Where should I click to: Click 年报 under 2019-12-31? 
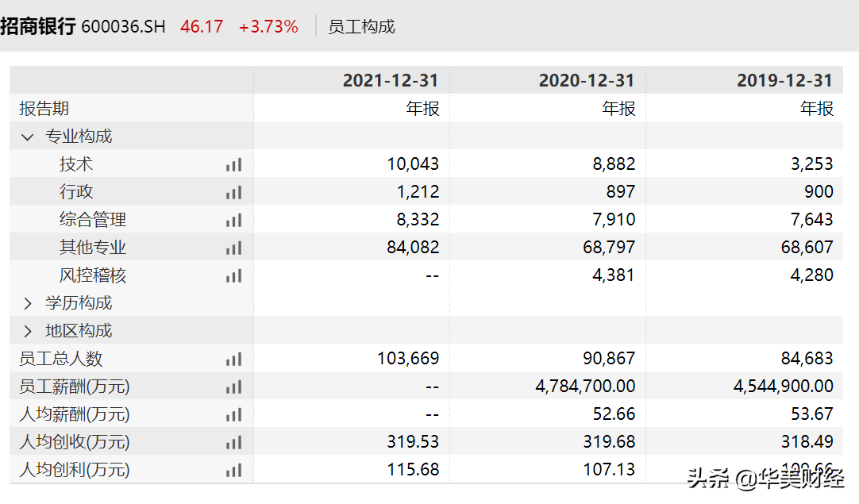[816, 109]
